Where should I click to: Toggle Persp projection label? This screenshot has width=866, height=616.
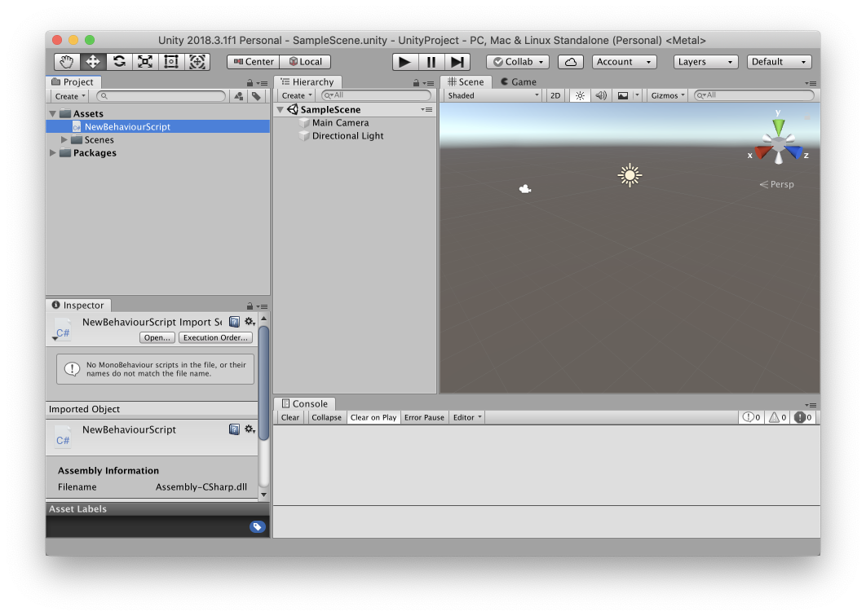coord(776,184)
